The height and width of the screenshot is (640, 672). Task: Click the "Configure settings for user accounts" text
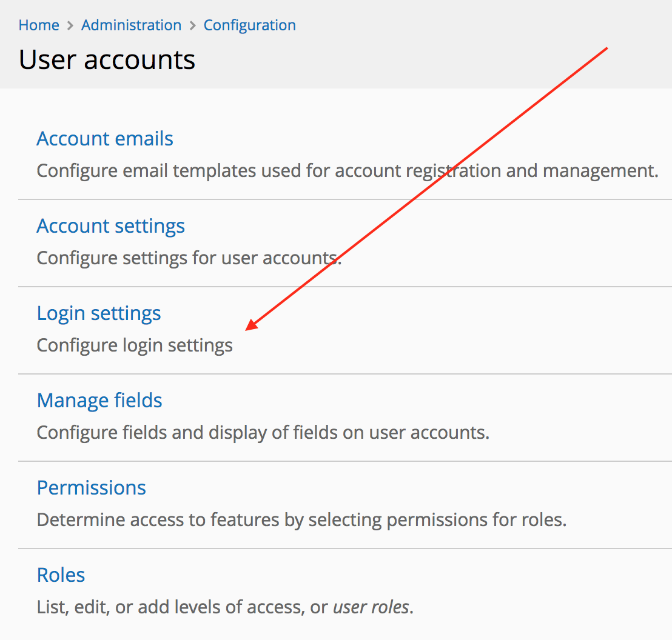[188, 258]
